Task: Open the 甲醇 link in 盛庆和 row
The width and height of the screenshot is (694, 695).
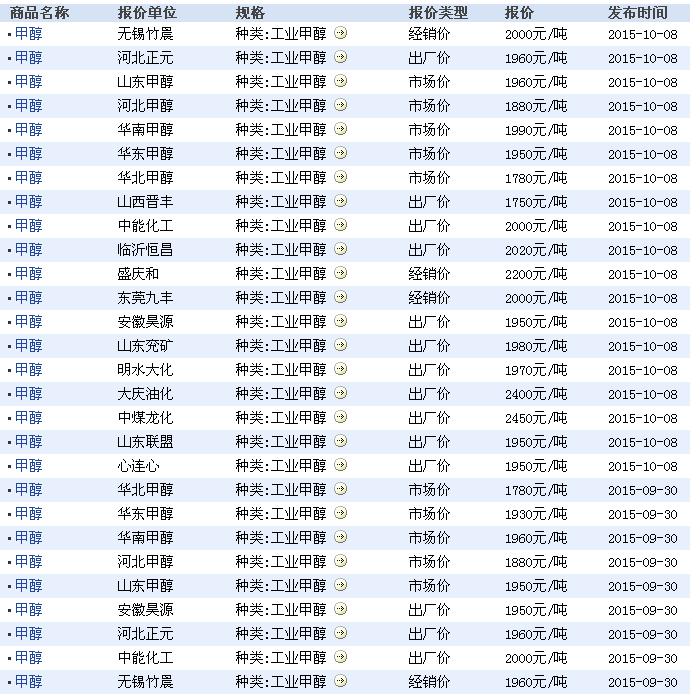Action: pyautogui.click(x=29, y=273)
